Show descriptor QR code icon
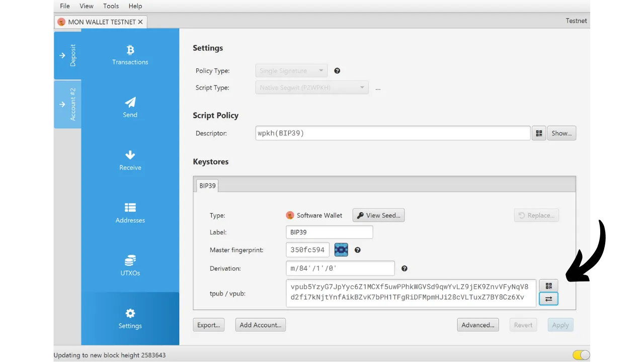The height and width of the screenshot is (362, 644). (539, 133)
